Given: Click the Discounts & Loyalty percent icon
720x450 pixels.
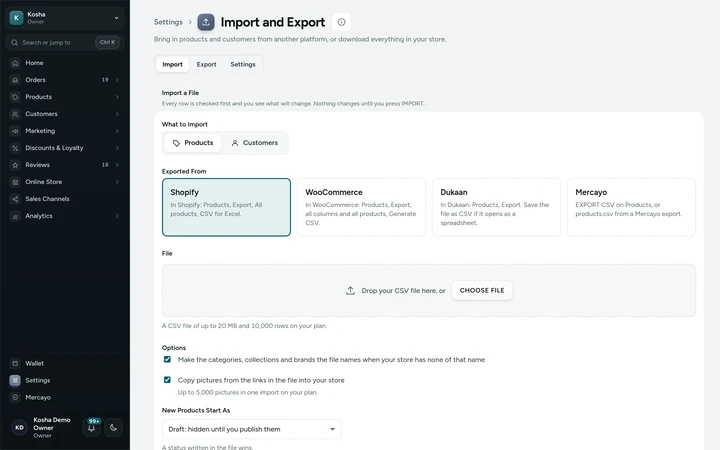Looking at the screenshot, I should pyautogui.click(x=15, y=148).
